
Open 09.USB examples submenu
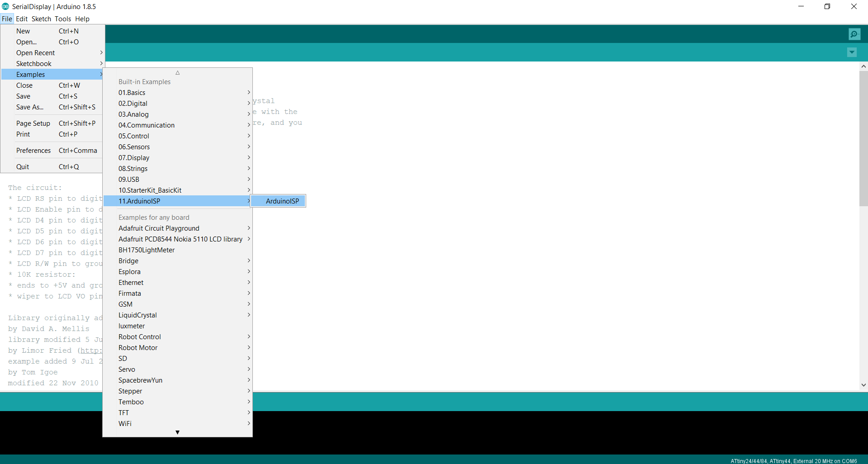pos(178,180)
